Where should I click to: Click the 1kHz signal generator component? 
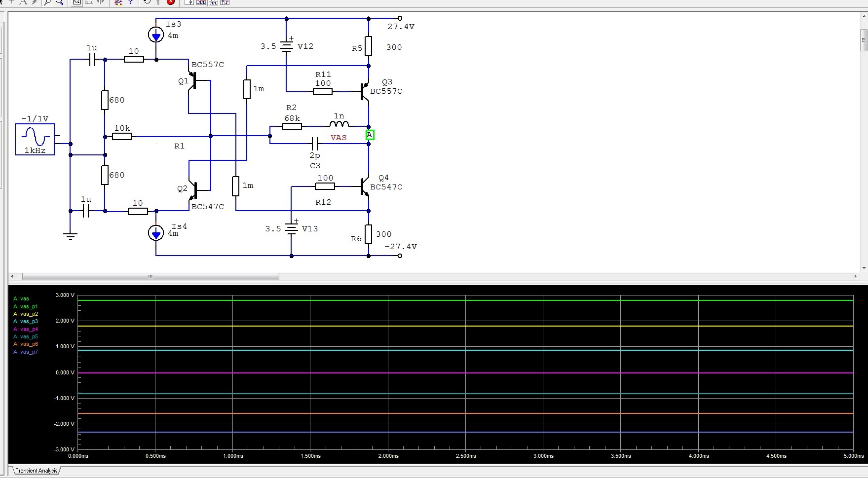click(x=35, y=140)
